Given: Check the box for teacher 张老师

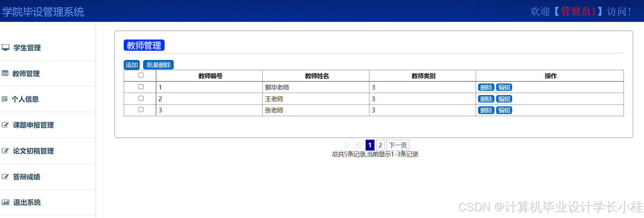Looking at the screenshot, I should pos(141,110).
